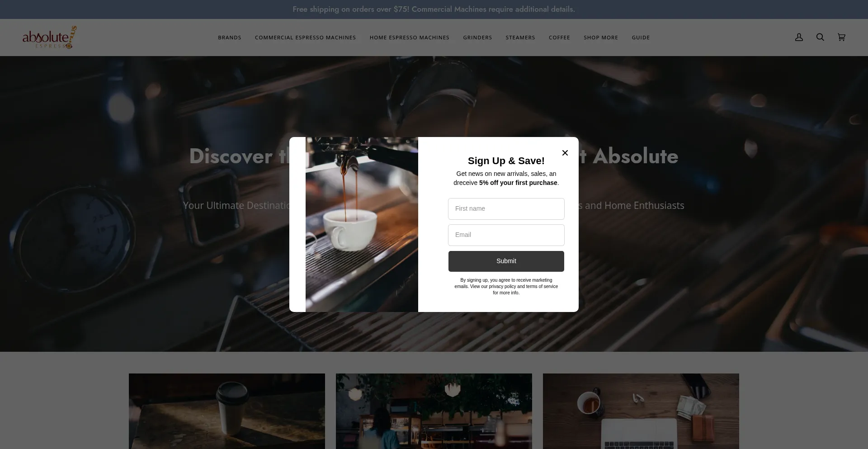Open the COFFEE menu
Image resolution: width=868 pixels, height=449 pixels.
coord(559,38)
